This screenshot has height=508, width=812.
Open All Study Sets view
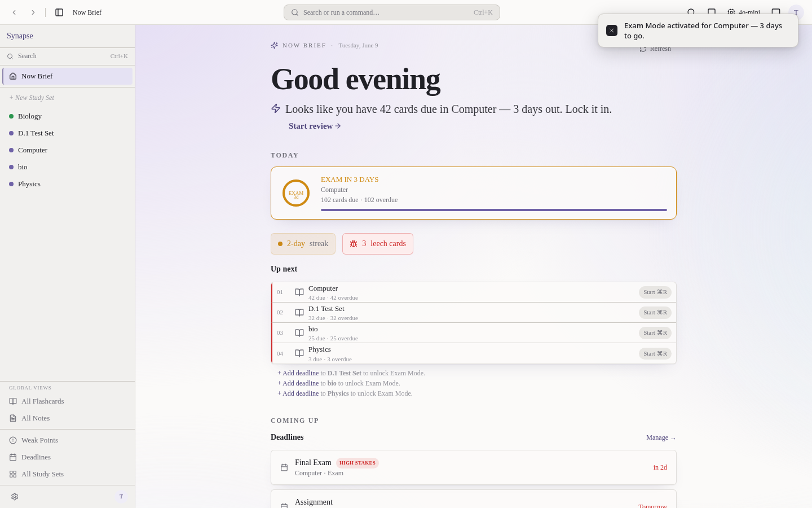point(68,474)
